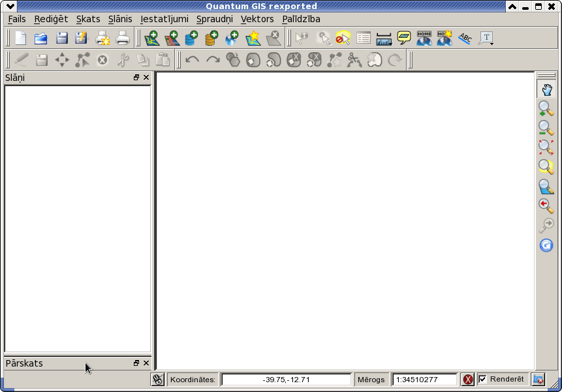Image resolution: width=562 pixels, height=392 pixels.
Task: Show bookmarks with the HOME globe icon
Action: click(x=424, y=38)
